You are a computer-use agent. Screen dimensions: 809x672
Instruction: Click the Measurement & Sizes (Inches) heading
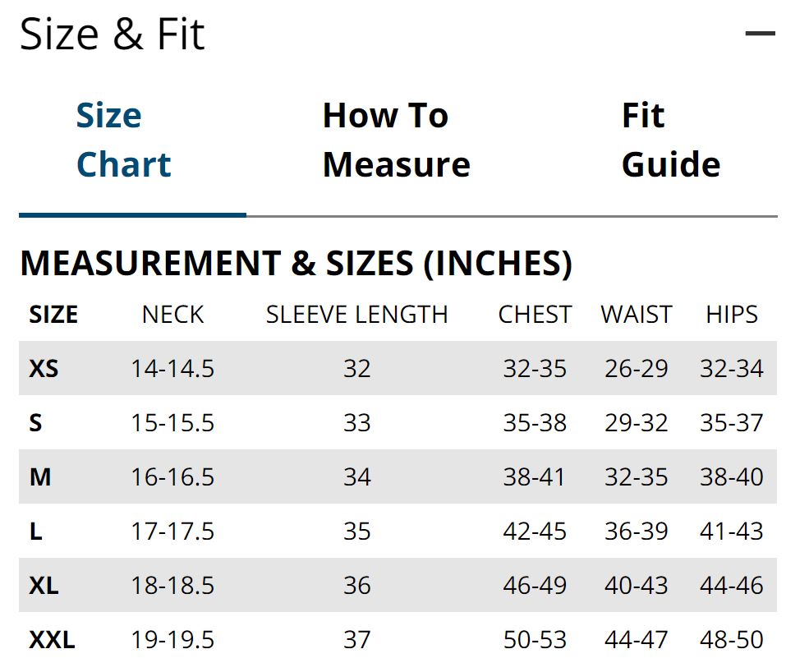coord(296,263)
